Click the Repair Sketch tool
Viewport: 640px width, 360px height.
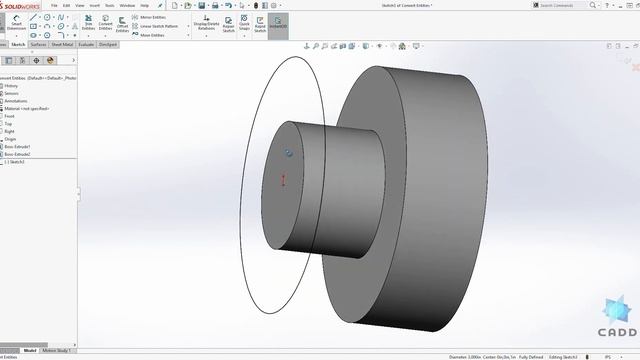229,24
